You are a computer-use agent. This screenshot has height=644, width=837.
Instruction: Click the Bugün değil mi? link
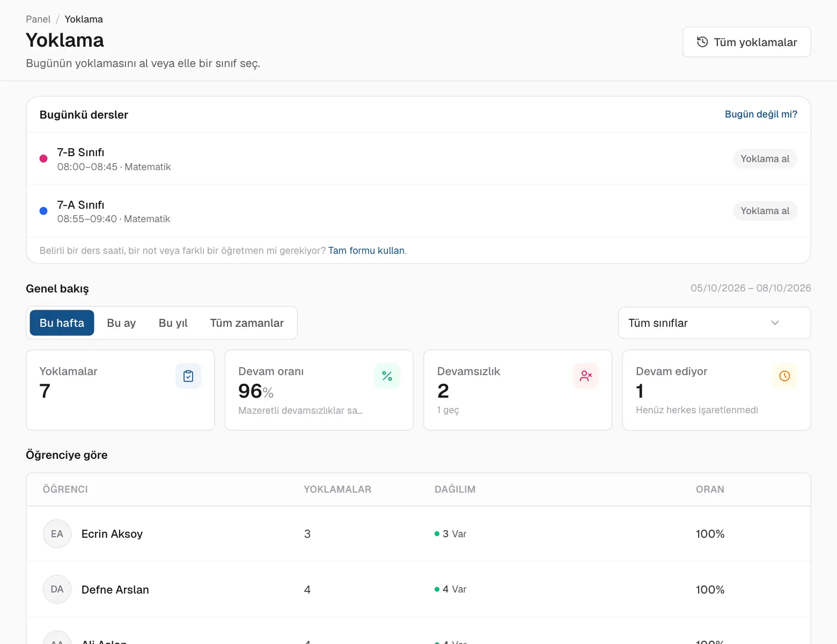[x=761, y=114]
